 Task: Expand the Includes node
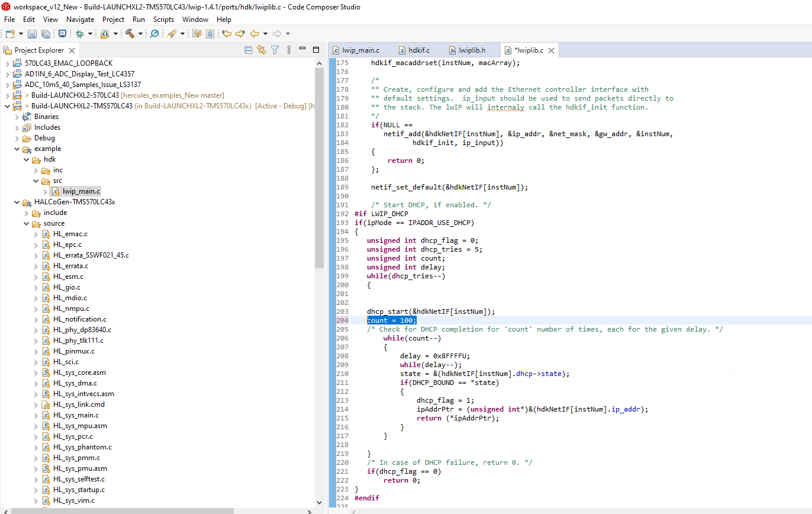(16, 127)
